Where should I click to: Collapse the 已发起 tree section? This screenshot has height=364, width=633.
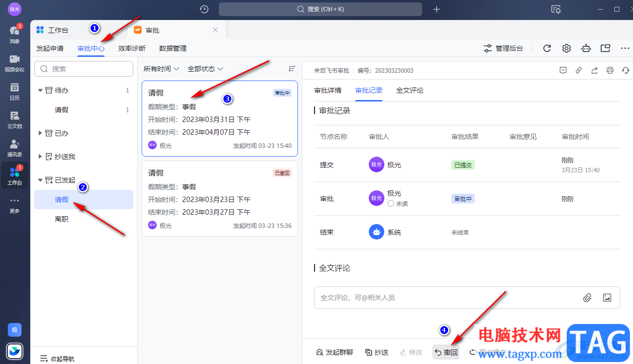pyautogui.click(x=41, y=180)
